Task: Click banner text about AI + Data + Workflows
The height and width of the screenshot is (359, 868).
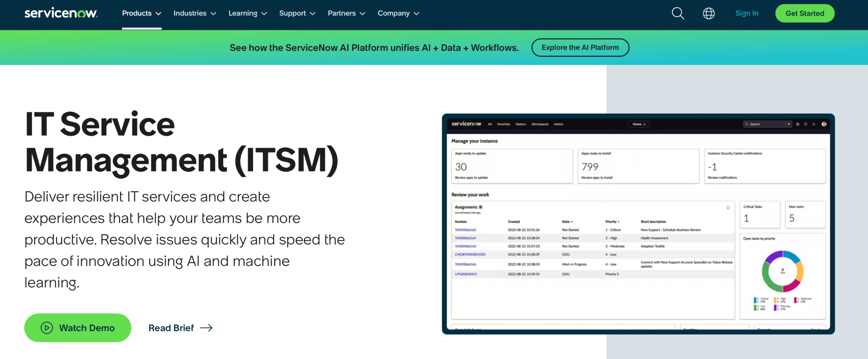Action: click(374, 47)
